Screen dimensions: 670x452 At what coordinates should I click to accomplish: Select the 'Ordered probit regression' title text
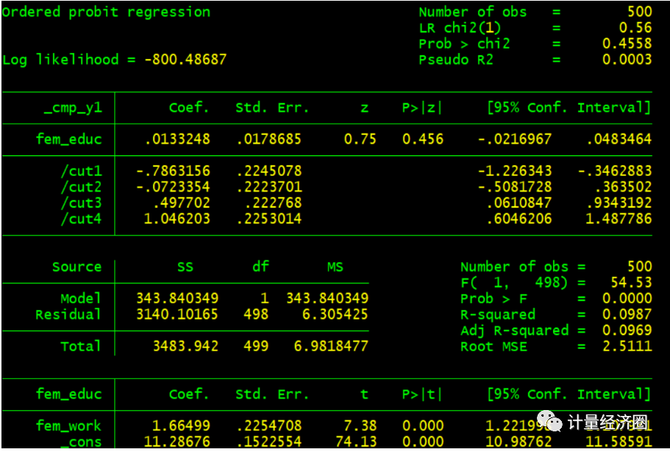click(106, 12)
